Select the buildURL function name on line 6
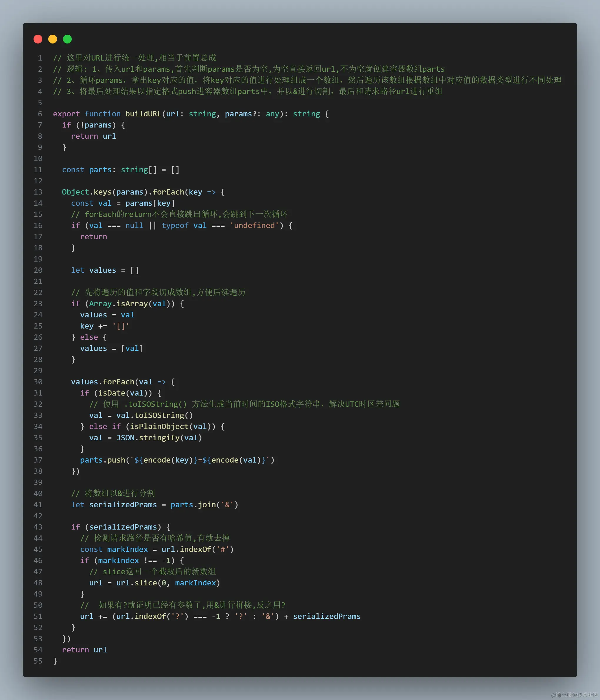600x700 pixels. (x=143, y=114)
